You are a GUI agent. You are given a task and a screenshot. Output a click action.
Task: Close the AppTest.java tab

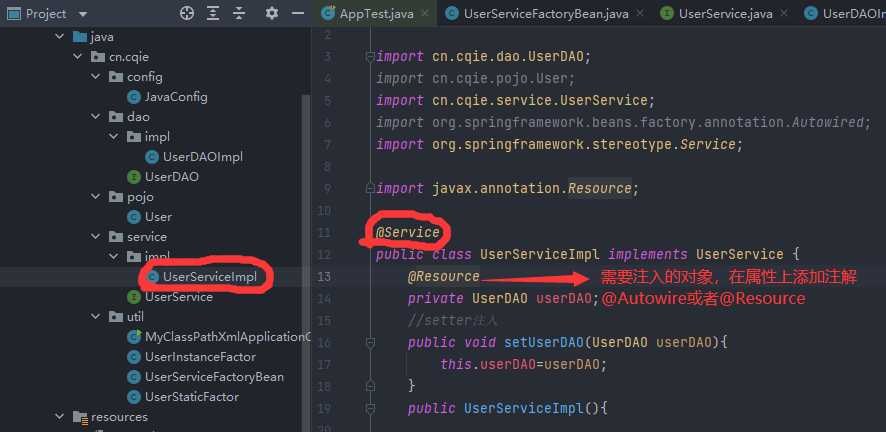425,14
